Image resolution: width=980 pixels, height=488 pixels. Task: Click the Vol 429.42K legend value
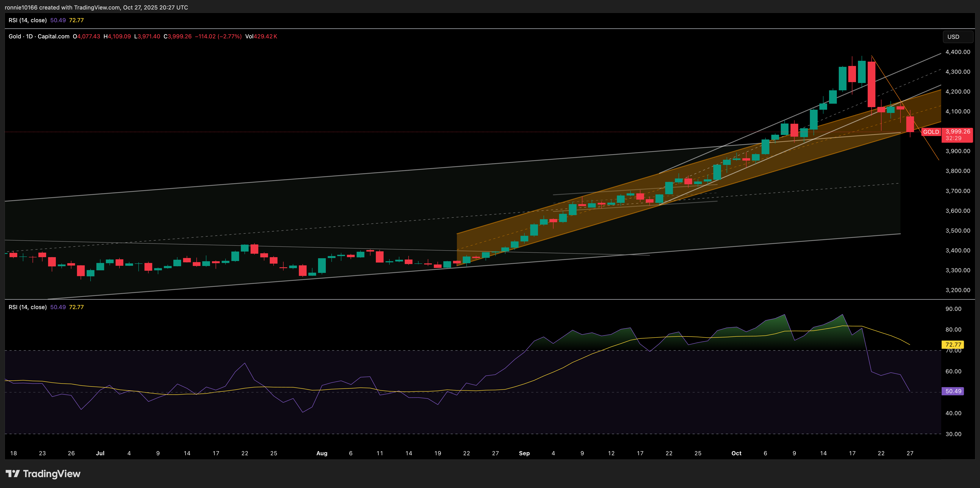tap(261, 36)
